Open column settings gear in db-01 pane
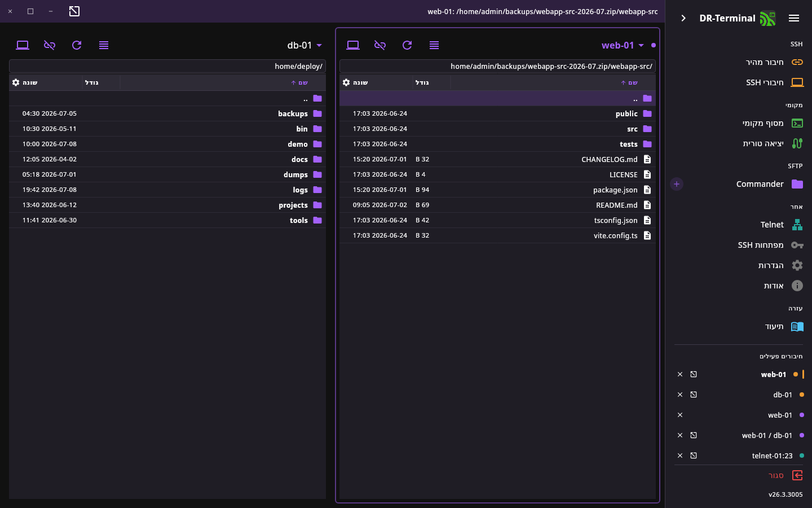The height and width of the screenshot is (508, 812). (x=16, y=82)
